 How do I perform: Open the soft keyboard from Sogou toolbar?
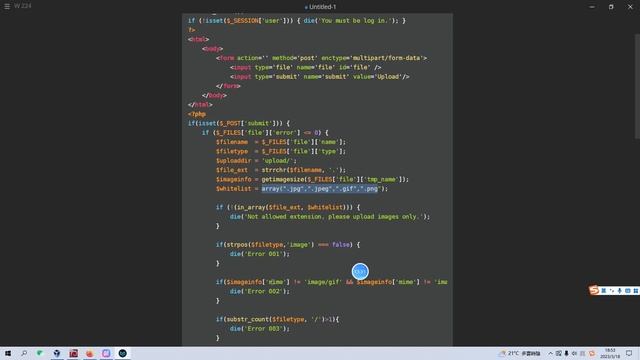(628, 291)
